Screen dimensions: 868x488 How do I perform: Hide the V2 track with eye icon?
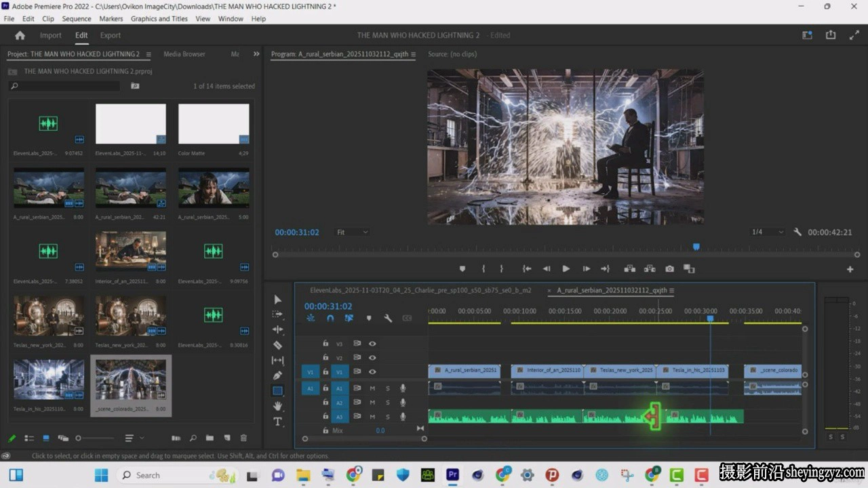click(372, 357)
